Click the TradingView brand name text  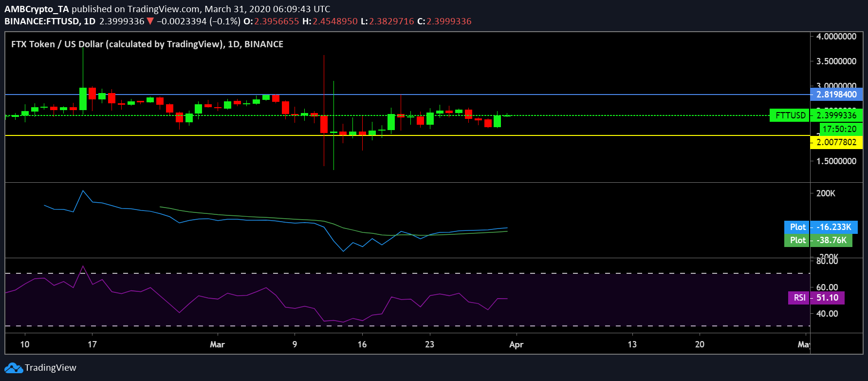coord(51,368)
